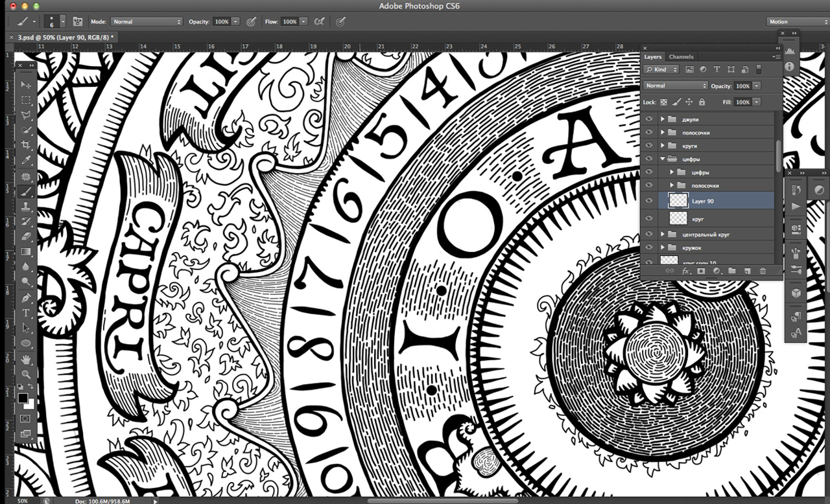
Task: Select the Crop tool
Action: click(26, 144)
